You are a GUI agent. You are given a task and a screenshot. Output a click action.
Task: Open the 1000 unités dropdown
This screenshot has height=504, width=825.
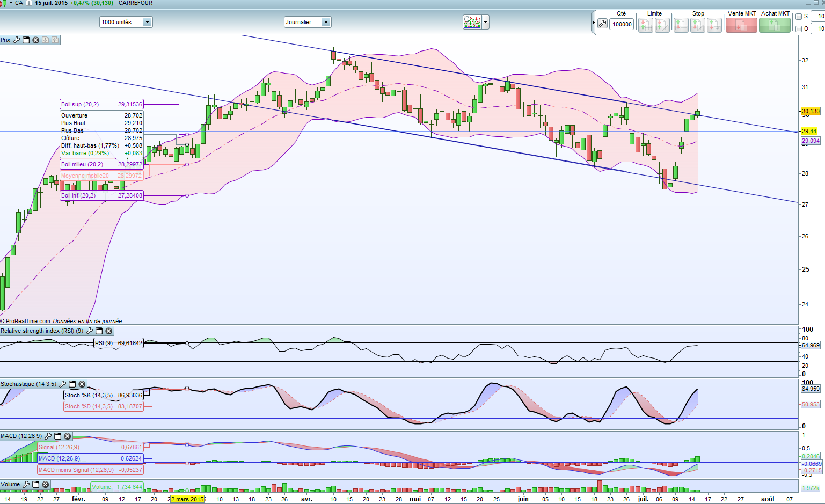click(x=126, y=22)
